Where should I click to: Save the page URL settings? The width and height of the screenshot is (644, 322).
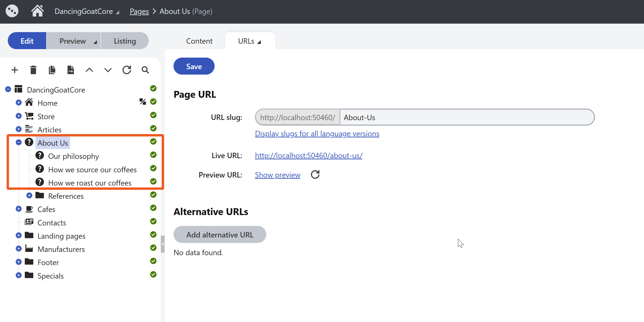194,66
